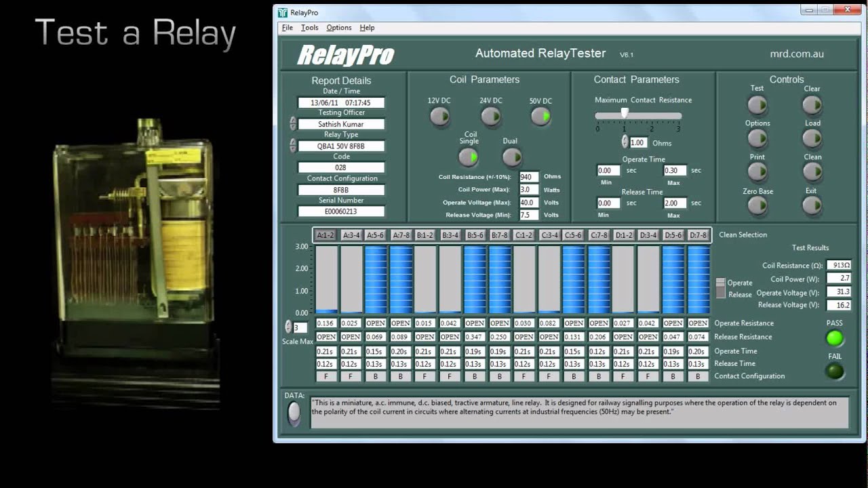This screenshot has width=868, height=488.
Task: Click the grey Release legend swatch
Action: tap(721, 293)
